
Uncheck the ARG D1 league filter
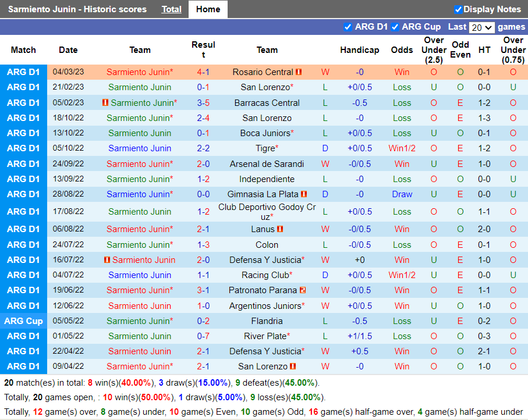(x=348, y=27)
